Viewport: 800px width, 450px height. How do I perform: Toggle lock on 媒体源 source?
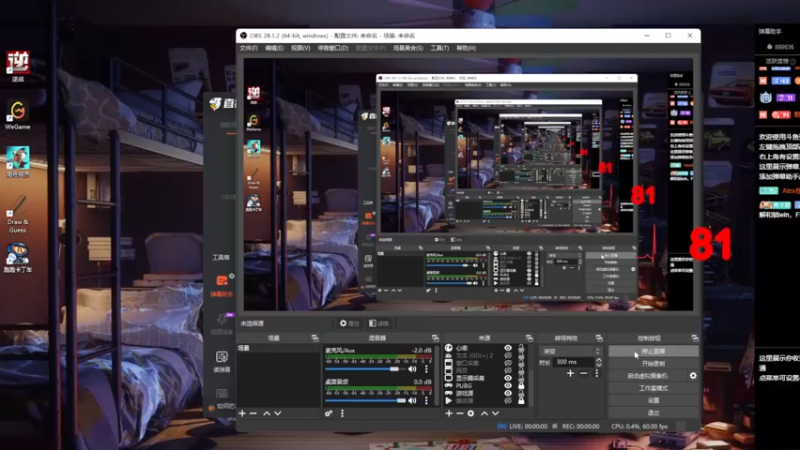coord(521,401)
